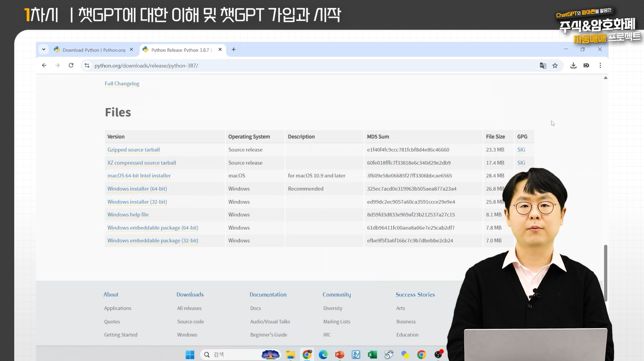644x361 pixels.
Task: Open the Documentation footer heading
Action: [268, 294]
